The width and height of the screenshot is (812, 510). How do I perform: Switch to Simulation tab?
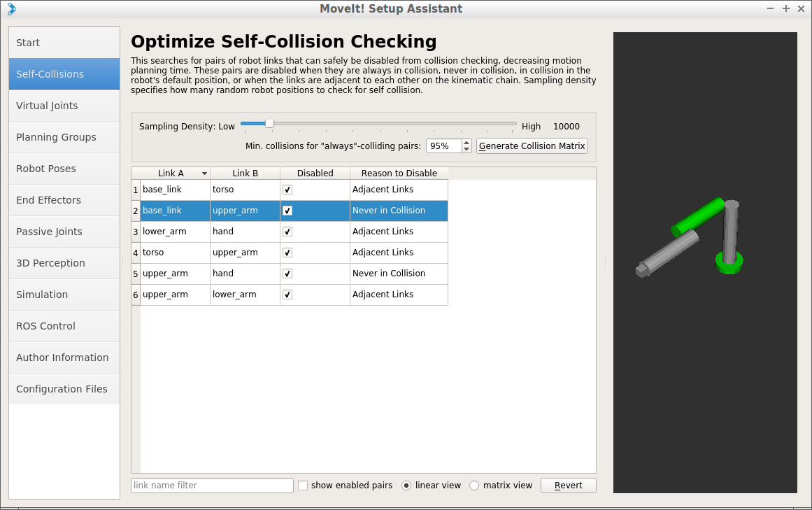64,295
